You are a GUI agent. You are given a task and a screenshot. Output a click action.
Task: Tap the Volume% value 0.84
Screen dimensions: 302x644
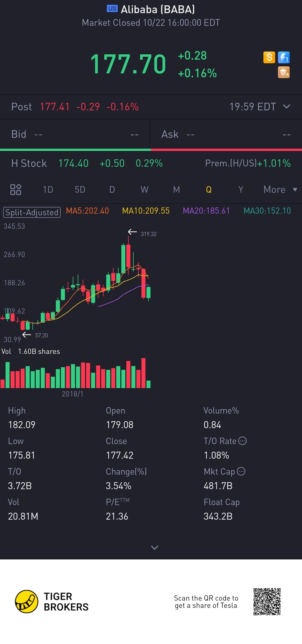(212, 425)
